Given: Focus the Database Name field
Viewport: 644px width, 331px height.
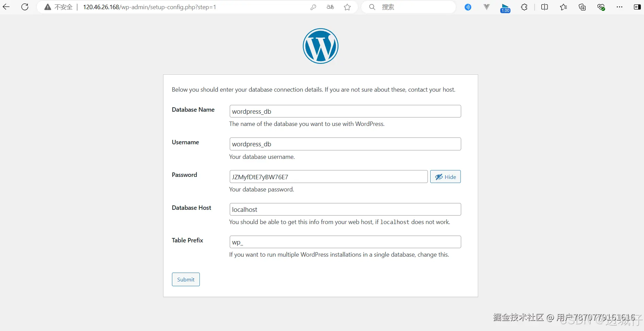Looking at the screenshot, I should (345, 111).
